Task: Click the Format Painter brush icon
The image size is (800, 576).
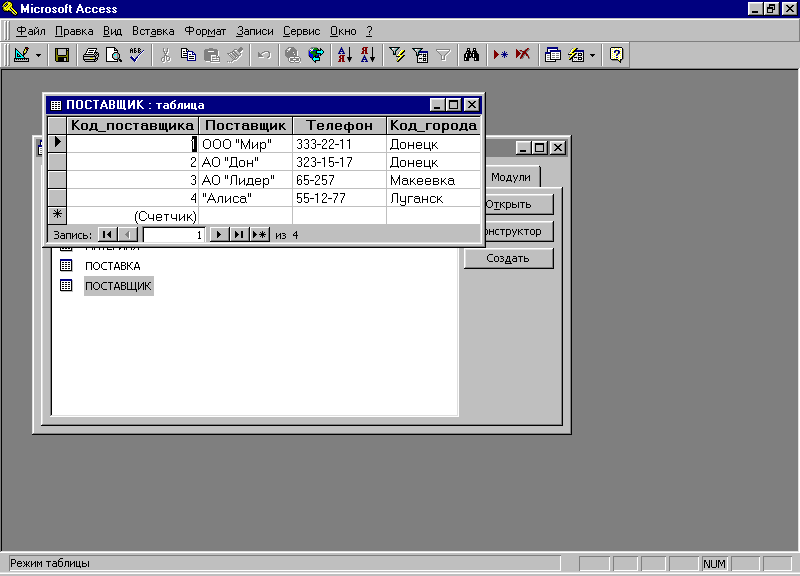Action: click(235, 55)
